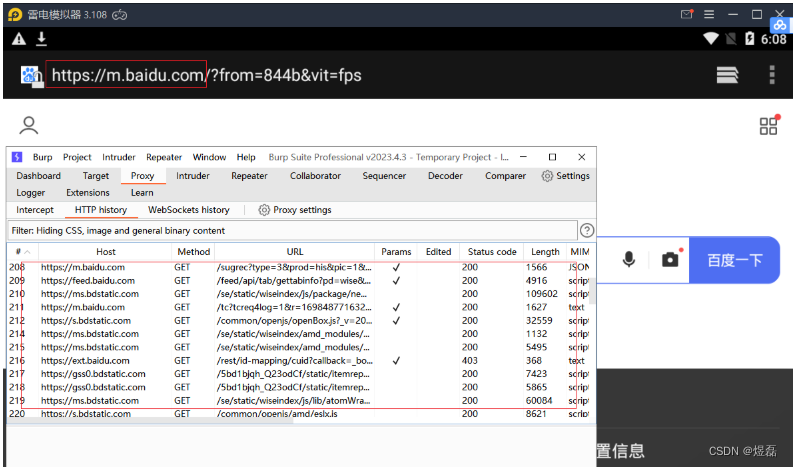The image size is (793, 467).
Task: Switch to the Target tab
Action: (96, 176)
